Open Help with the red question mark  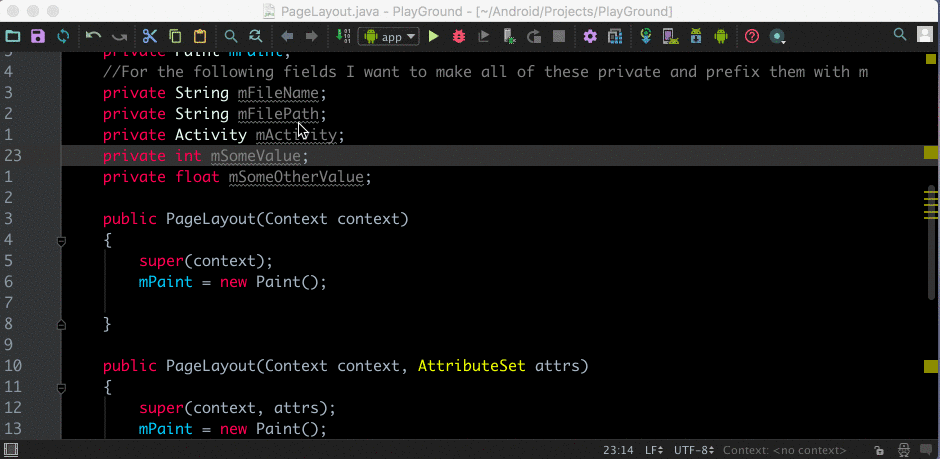point(752,37)
